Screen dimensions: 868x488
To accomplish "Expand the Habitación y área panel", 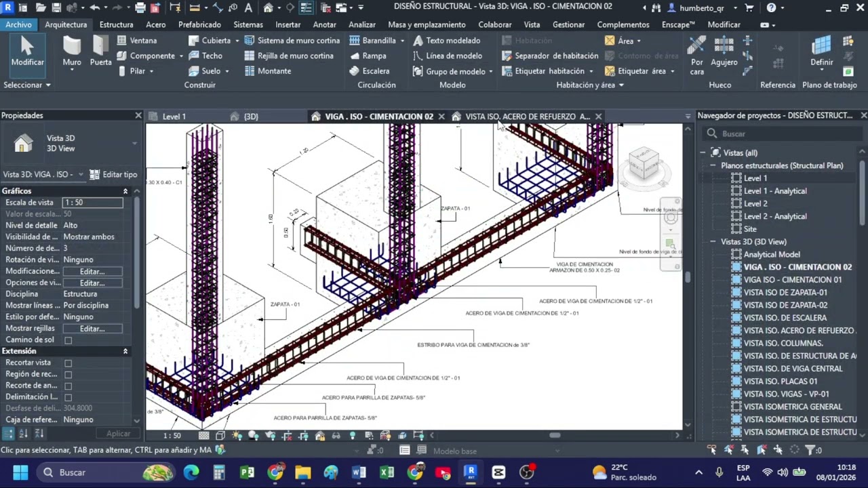I will [x=590, y=85].
